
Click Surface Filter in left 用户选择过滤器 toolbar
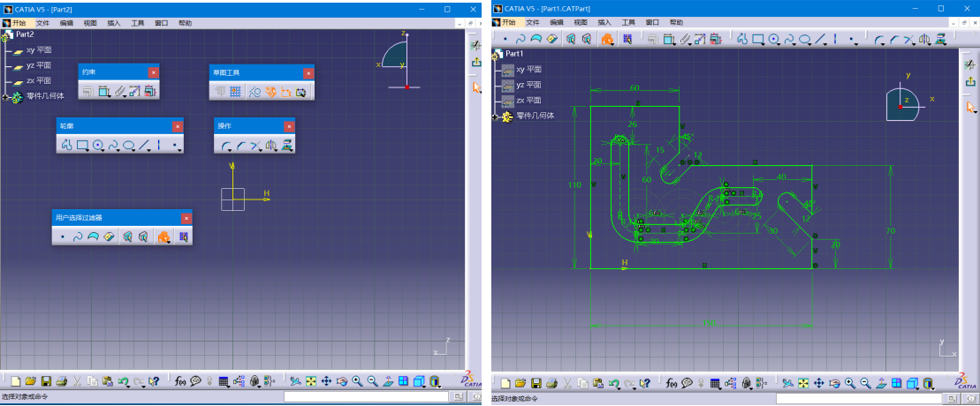[x=93, y=237]
